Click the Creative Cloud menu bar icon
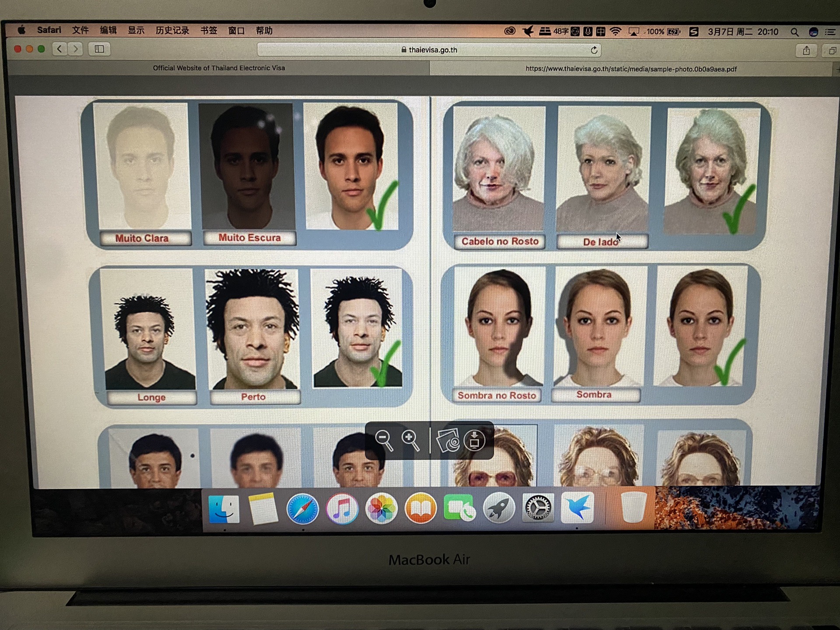Image resolution: width=840 pixels, height=630 pixels. 510,31
